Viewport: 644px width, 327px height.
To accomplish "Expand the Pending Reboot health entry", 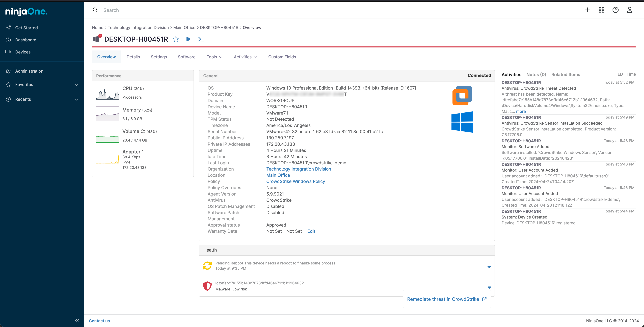I will point(489,267).
